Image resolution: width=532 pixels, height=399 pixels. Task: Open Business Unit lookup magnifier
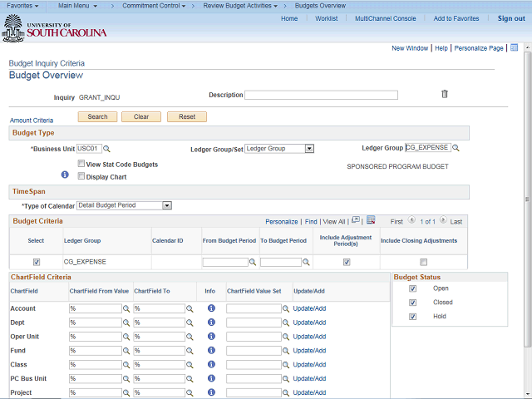click(x=106, y=149)
